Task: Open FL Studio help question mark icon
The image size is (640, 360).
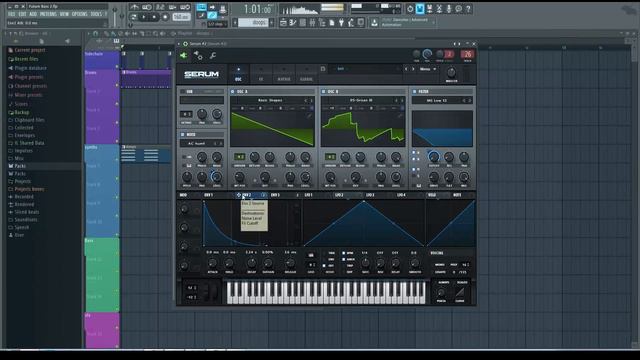Action: [468, 9]
